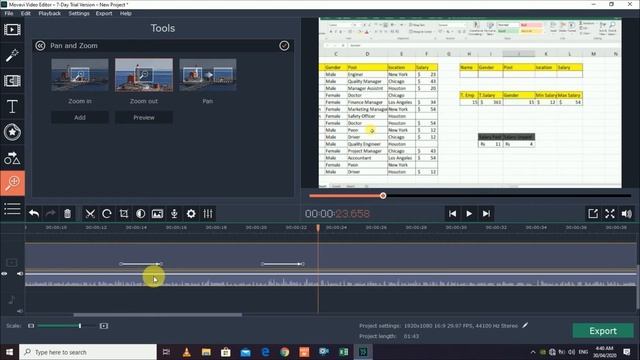Viewport: 640px width, 360px height.
Task: Select the first zoom arrow on timeline
Action: coord(141,264)
